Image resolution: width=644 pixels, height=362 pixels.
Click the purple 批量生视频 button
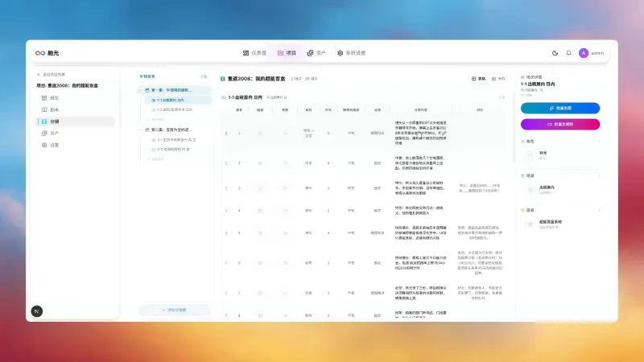click(x=559, y=124)
